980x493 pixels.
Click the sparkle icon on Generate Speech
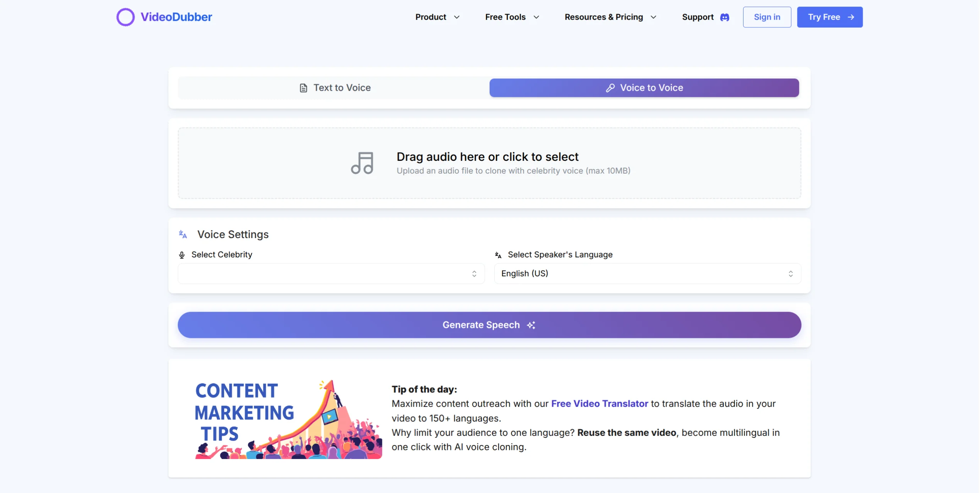[531, 325]
